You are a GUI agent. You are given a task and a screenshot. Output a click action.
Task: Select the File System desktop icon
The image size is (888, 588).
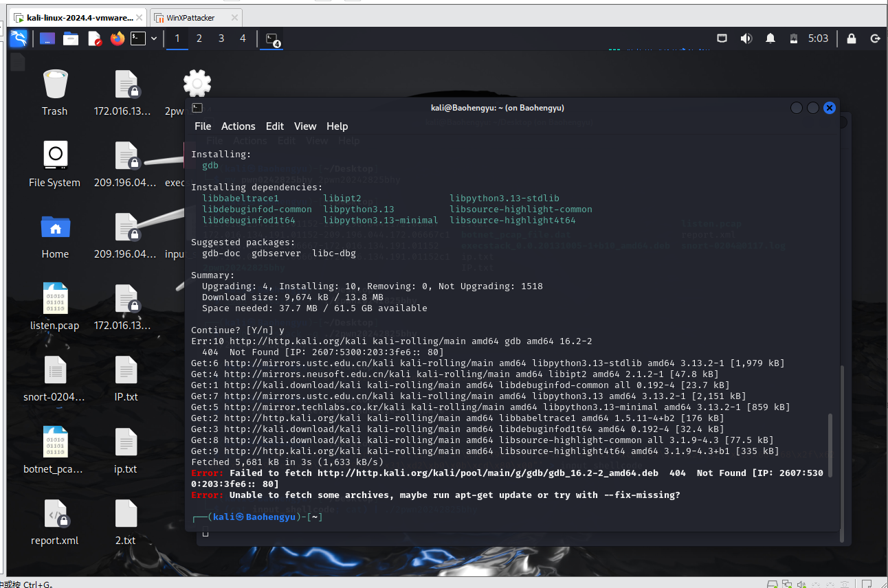55,163
